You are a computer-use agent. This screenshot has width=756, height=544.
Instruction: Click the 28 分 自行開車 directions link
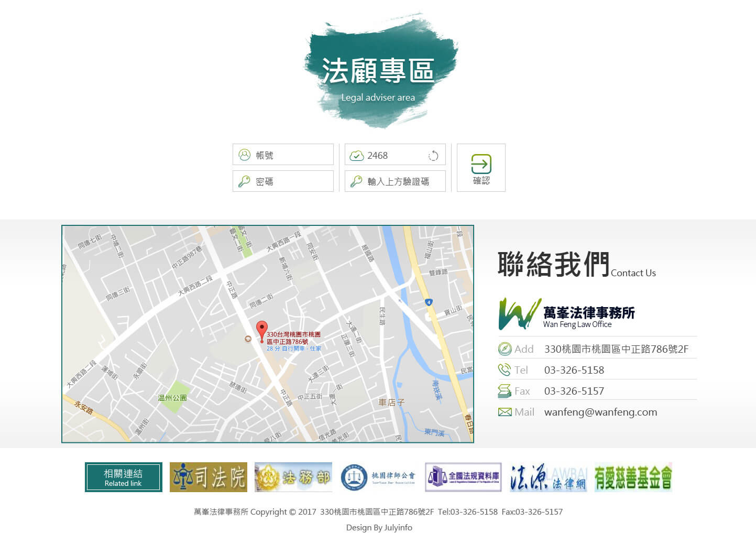tap(292, 347)
